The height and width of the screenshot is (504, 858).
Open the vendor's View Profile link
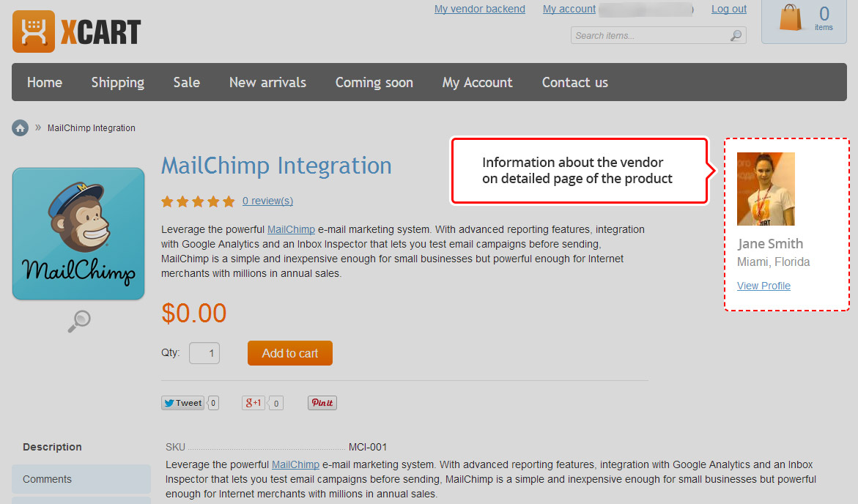764,286
